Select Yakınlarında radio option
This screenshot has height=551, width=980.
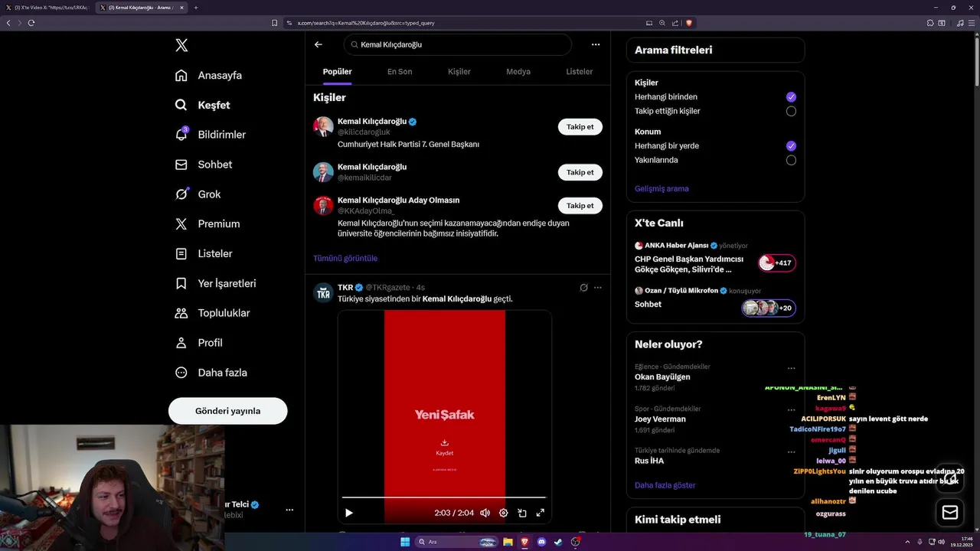coord(791,160)
